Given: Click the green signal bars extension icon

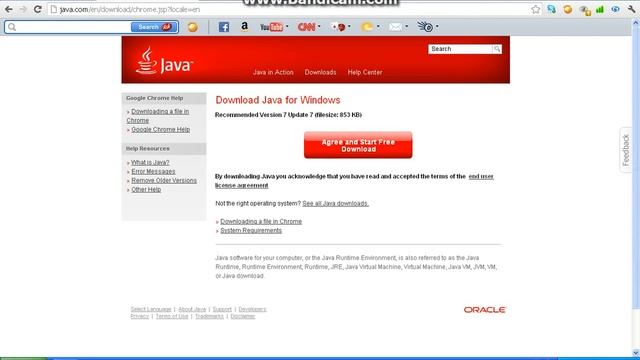Looking at the screenshot, I should pos(600,9).
